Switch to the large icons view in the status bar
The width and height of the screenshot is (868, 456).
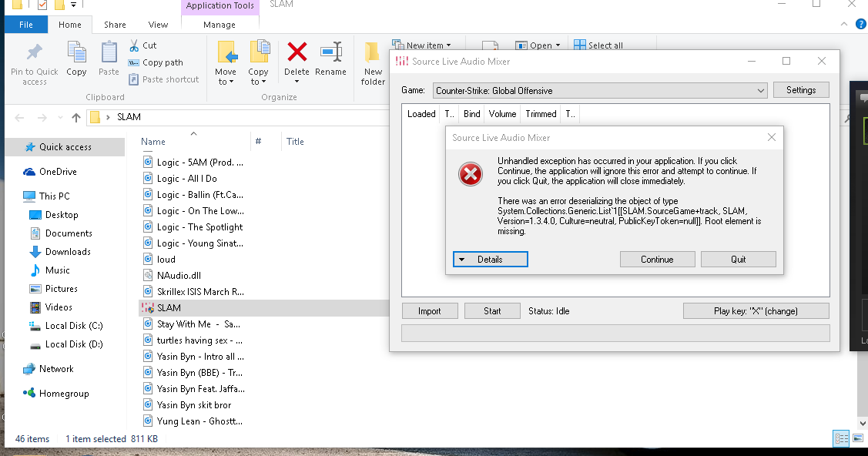(x=858, y=438)
